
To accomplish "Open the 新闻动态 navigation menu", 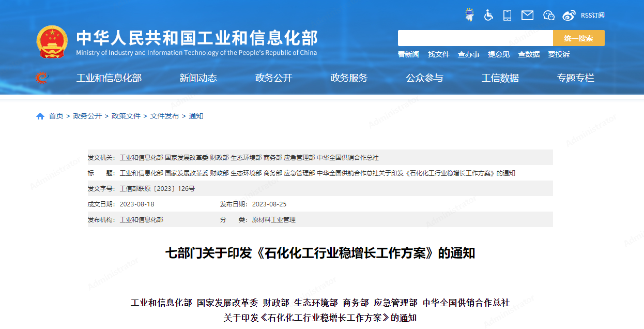I will point(198,78).
